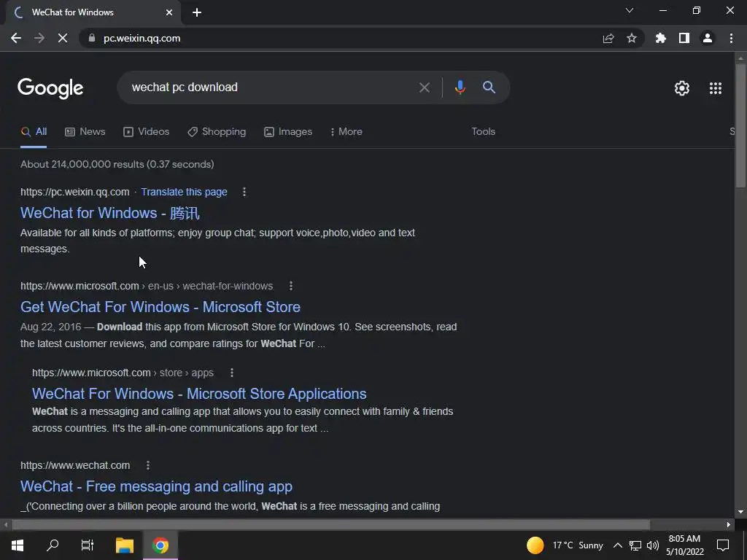This screenshot has height=560, width=747.
Task: Clear the search query text
Action: (424, 87)
